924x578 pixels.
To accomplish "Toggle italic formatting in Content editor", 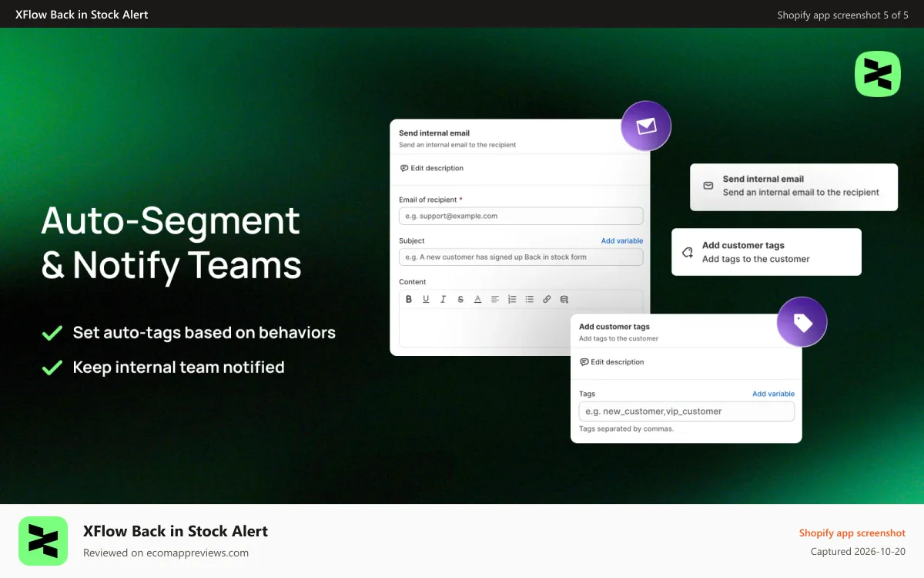I will tap(443, 300).
